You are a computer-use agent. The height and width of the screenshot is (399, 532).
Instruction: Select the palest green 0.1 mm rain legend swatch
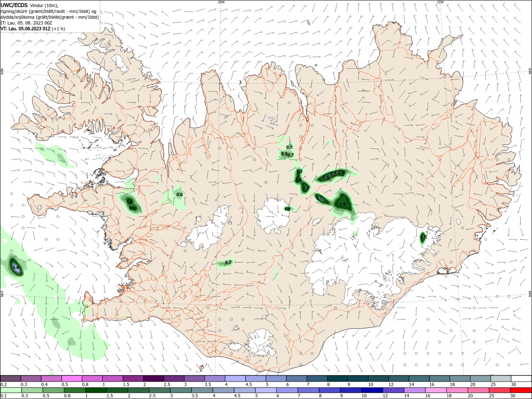click(x=11, y=390)
